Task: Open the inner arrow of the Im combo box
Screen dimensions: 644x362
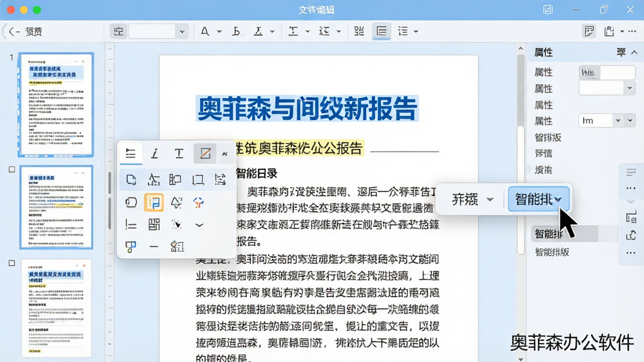Action: click(618, 121)
